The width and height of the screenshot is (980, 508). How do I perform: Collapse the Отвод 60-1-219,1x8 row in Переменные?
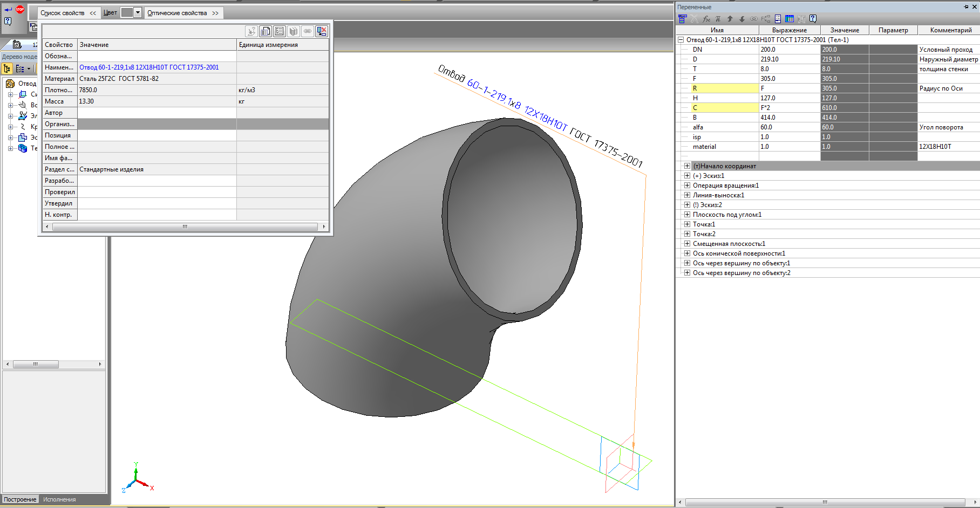pos(681,39)
